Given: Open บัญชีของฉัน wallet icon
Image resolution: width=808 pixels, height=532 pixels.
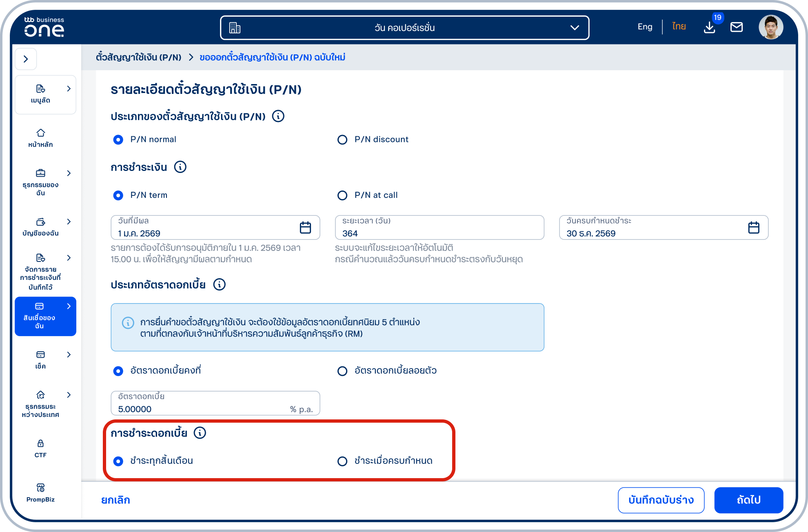Looking at the screenshot, I should coord(40,222).
